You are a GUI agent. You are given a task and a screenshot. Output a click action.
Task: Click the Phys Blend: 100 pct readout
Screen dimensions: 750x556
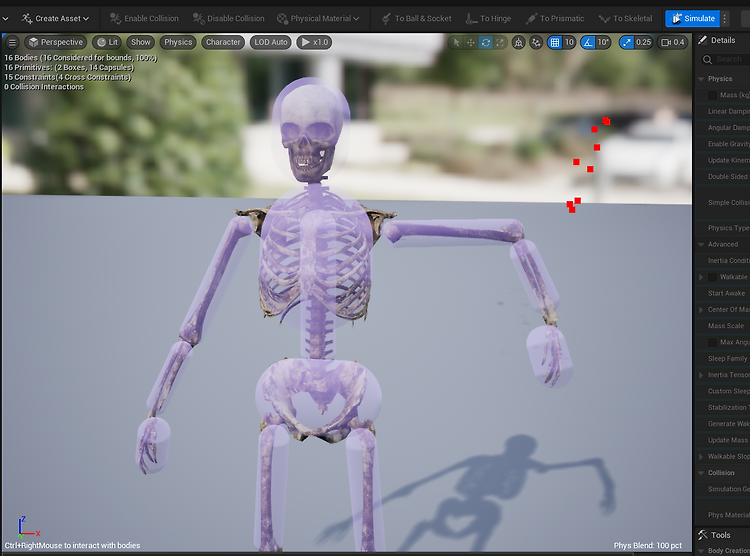point(648,545)
